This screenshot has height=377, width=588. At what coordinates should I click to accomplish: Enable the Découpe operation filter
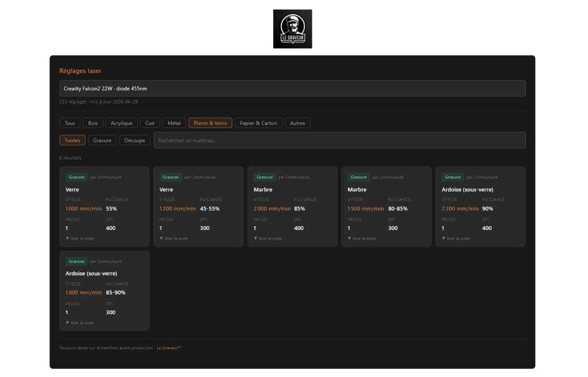pyautogui.click(x=134, y=140)
